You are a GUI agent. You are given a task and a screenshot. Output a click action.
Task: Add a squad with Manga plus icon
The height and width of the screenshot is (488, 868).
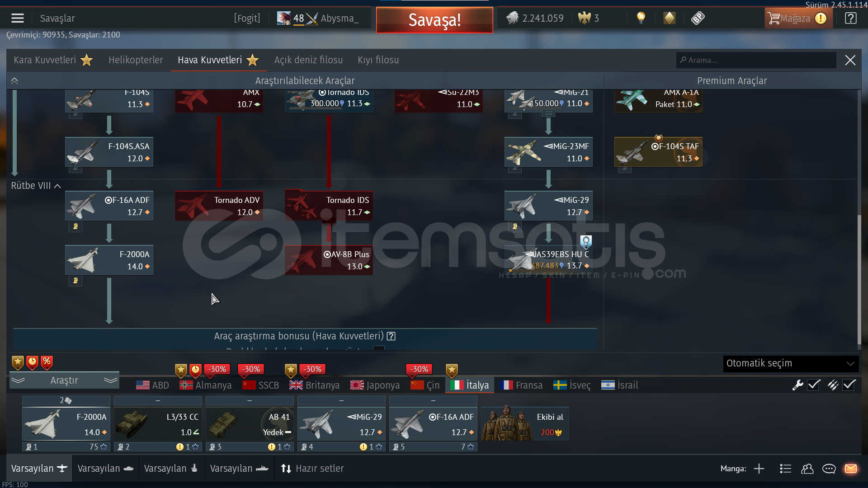pyautogui.click(x=759, y=469)
